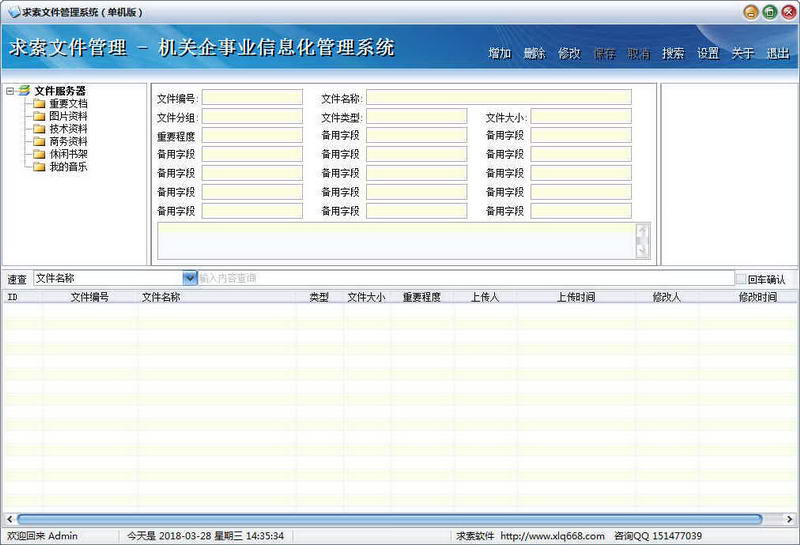Sort by the 修改人 column header
800x545 pixels.
tap(666, 297)
